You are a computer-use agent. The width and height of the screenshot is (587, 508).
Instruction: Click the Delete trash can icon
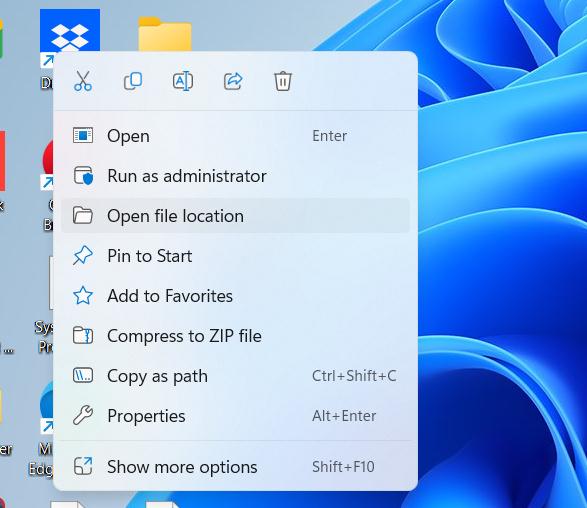283,81
